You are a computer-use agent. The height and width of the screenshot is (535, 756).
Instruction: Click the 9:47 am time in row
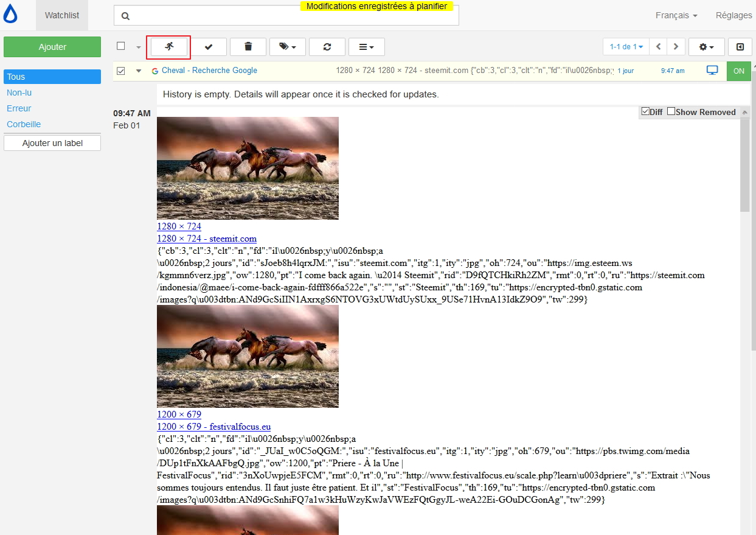(673, 71)
